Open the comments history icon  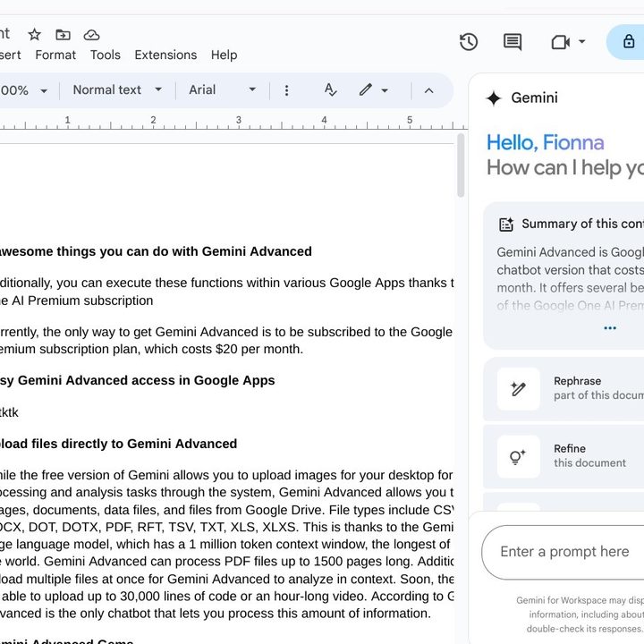coord(513,41)
